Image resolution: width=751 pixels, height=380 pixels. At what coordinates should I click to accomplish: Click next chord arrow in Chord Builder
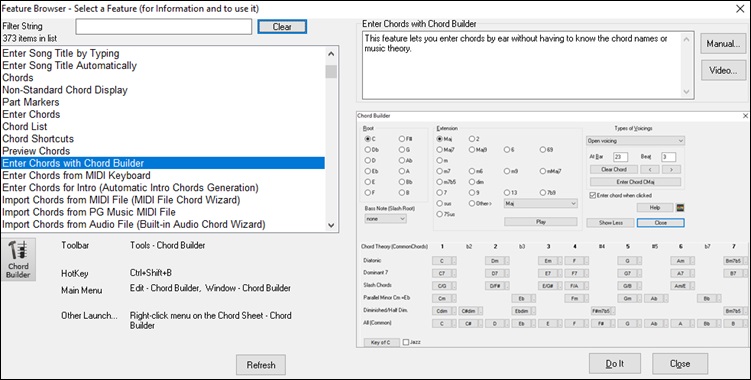(671, 170)
